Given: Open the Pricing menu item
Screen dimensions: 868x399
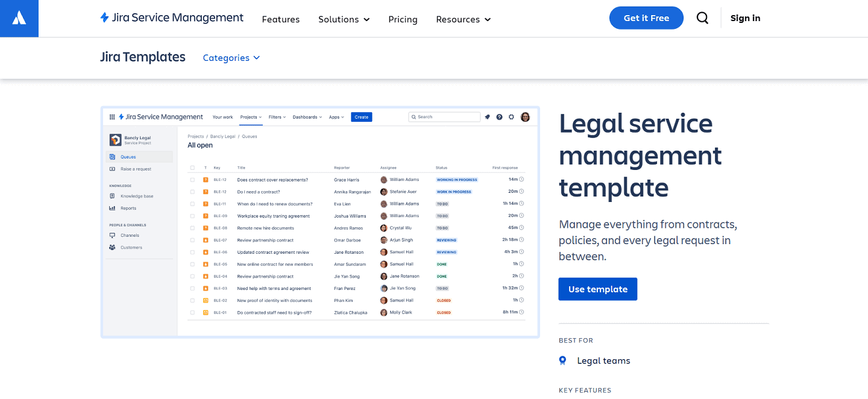Looking at the screenshot, I should pos(403,19).
